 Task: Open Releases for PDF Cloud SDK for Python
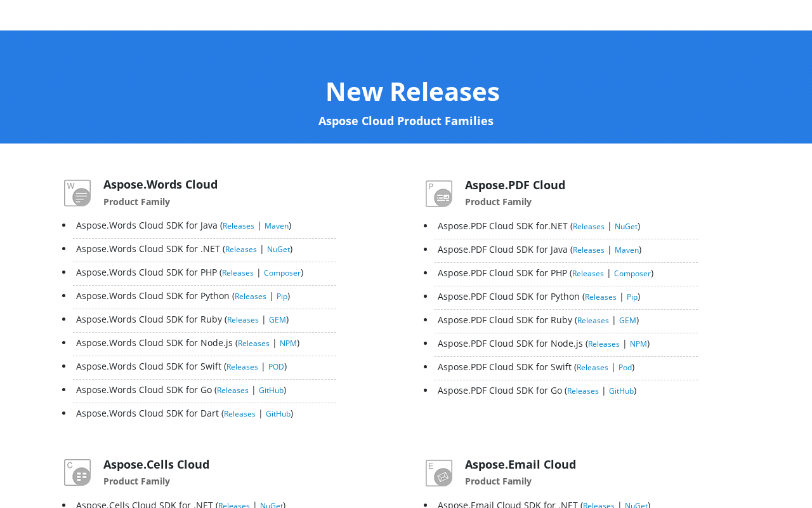click(x=601, y=297)
